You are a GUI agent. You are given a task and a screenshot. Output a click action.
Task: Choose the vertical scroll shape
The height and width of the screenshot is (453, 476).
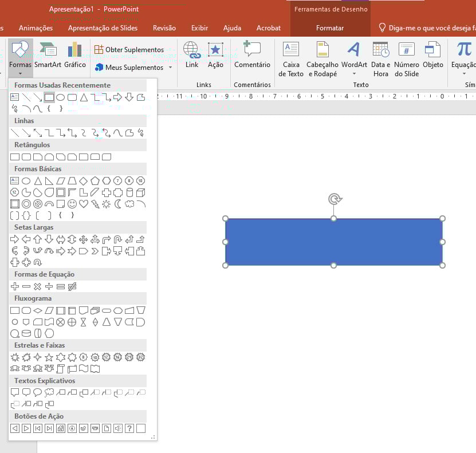pos(60,369)
